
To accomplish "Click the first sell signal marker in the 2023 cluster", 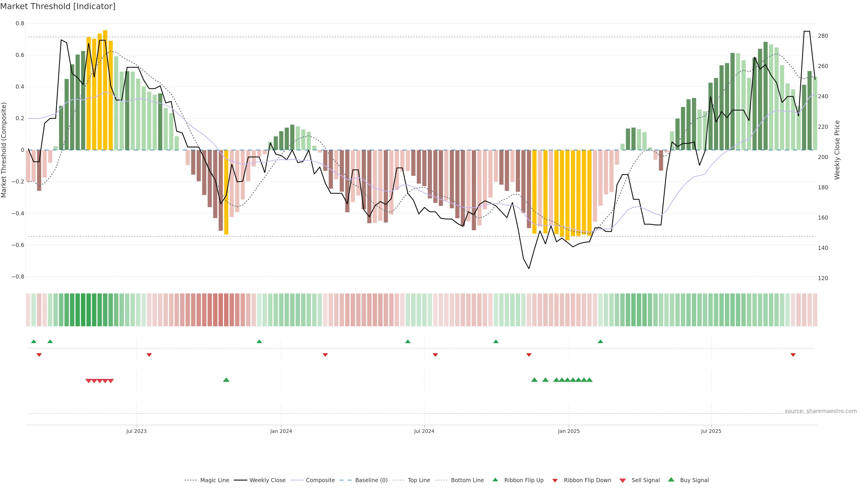I will click(x=88, y=381).
